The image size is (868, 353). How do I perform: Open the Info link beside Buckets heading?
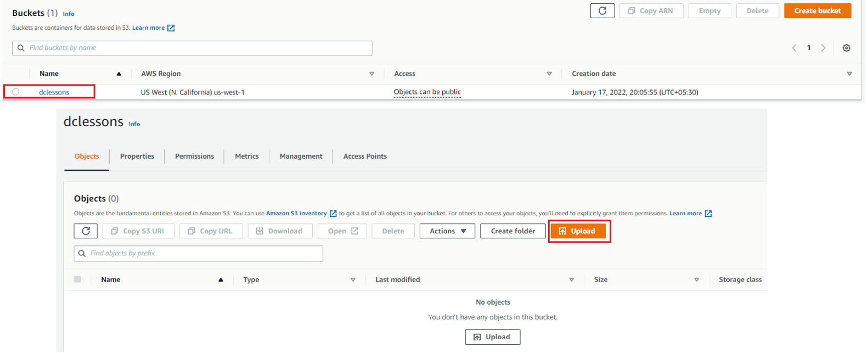(x=69, y=14)
